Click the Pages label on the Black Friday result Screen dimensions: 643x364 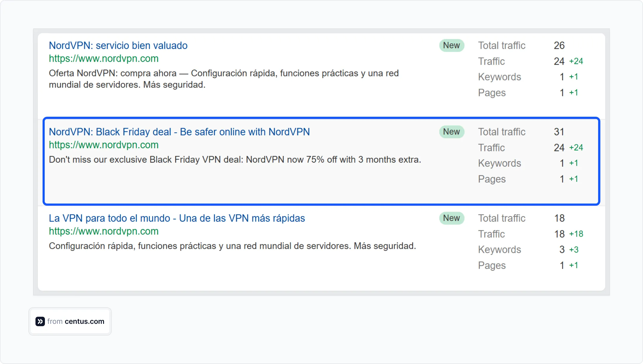click(x=492, y=179)
